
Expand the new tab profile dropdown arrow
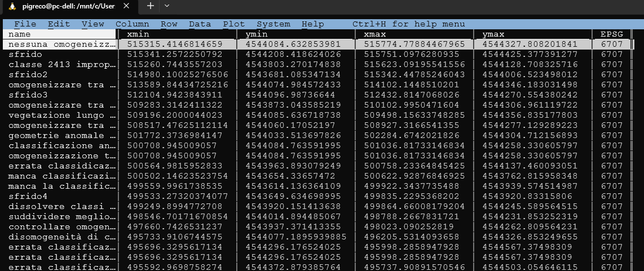click(167, 6)
